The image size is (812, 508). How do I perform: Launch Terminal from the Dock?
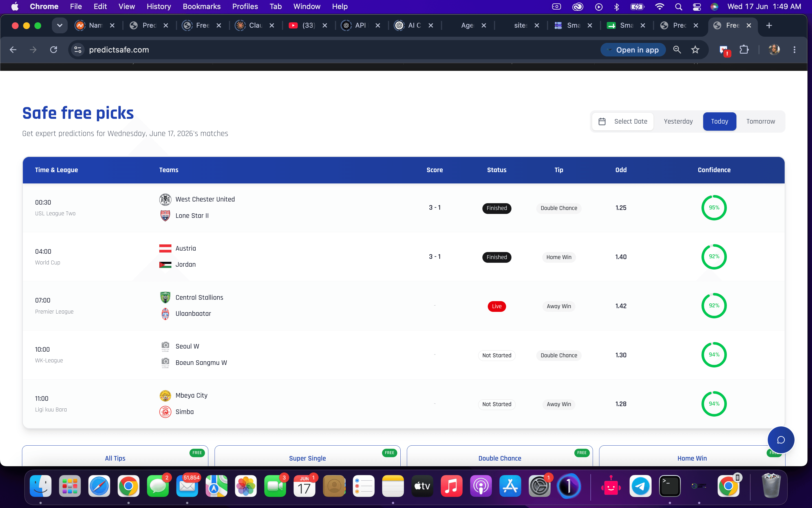pyautogui.click(x=670, y=486)
